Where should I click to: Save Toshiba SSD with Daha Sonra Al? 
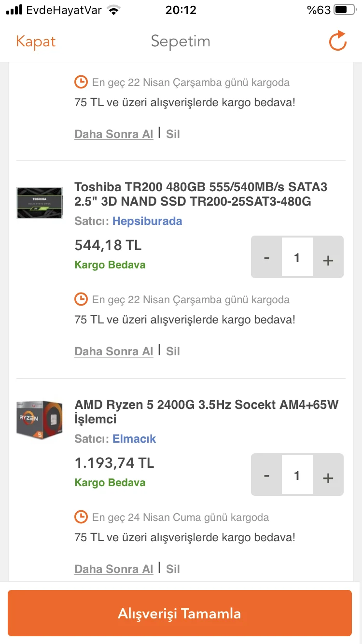point(114,351)
